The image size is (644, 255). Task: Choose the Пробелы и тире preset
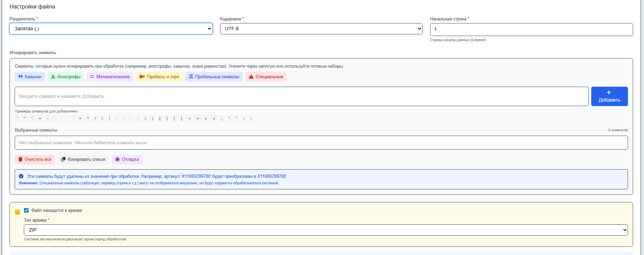click(x=159, y=77)
